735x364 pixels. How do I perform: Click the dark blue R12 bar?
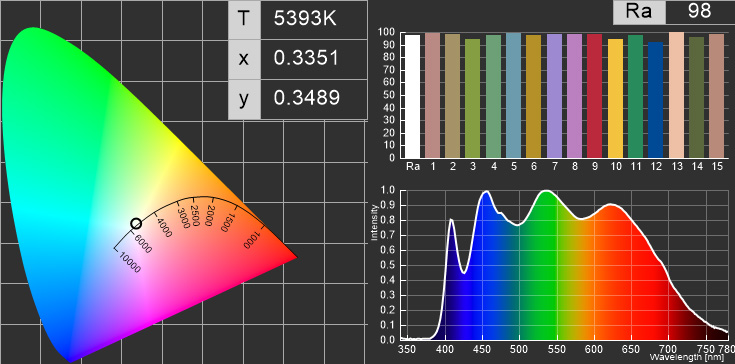[x=655, y=100]
